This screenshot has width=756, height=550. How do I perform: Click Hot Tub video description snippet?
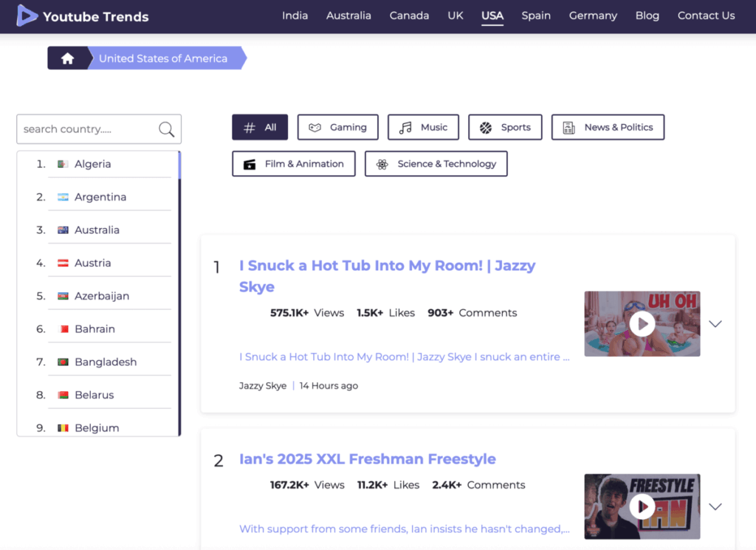coord(404,357)
